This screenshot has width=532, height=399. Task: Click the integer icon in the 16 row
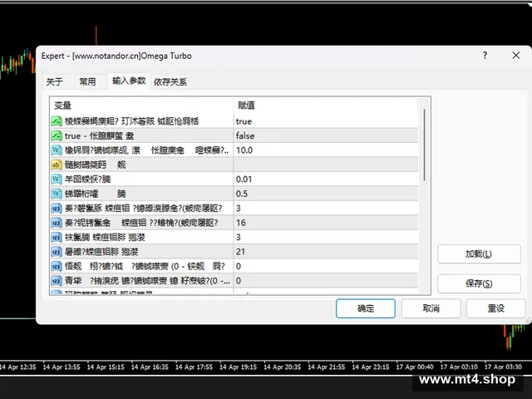57,223
